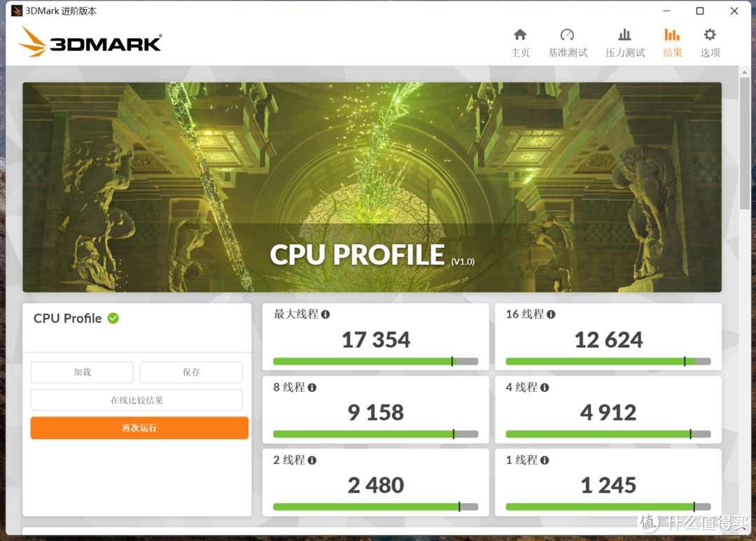Click the 16 线程 score progress bar
Screen dimensions: 756x541
coord(608,362)
